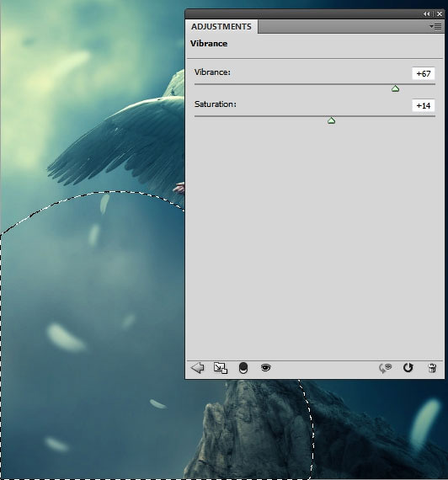Toggle clip adjustment to layer below
The height and width of the screenshot is (480, 448).
point(243,368)
